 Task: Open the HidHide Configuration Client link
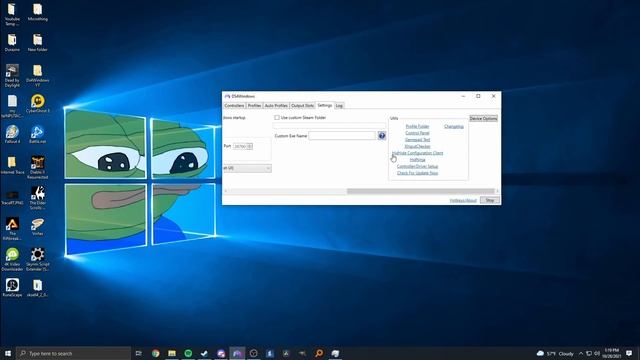[x=417, y=153]
